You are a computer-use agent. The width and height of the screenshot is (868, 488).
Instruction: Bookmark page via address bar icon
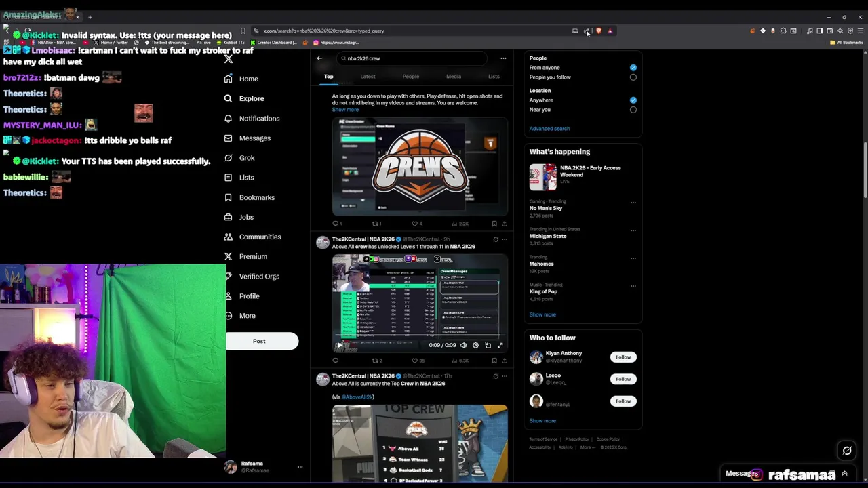pos(243,30)
